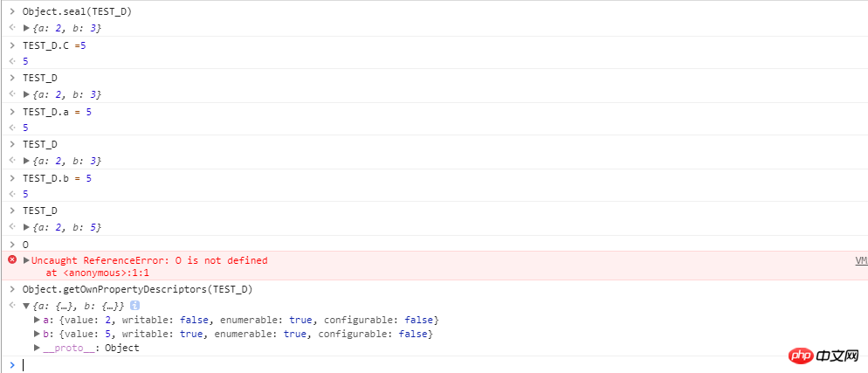Click the blue console prompt chevron

click(11, 364)
